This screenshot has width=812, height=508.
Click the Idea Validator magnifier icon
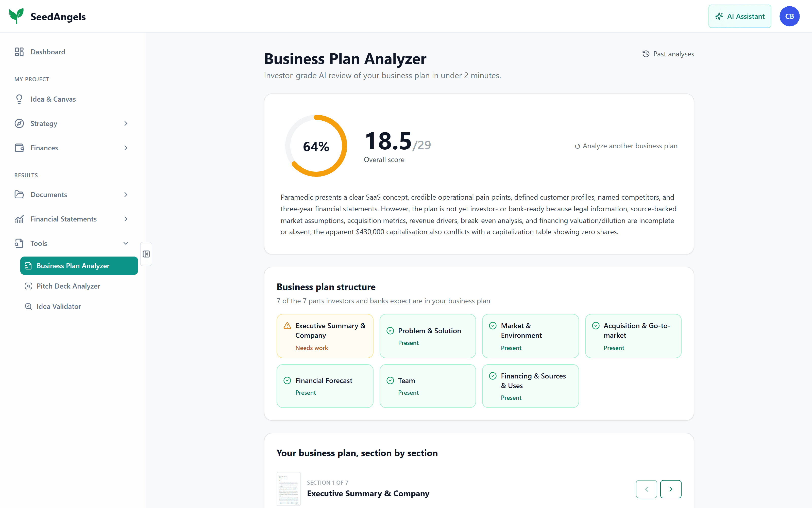point(28,306)
